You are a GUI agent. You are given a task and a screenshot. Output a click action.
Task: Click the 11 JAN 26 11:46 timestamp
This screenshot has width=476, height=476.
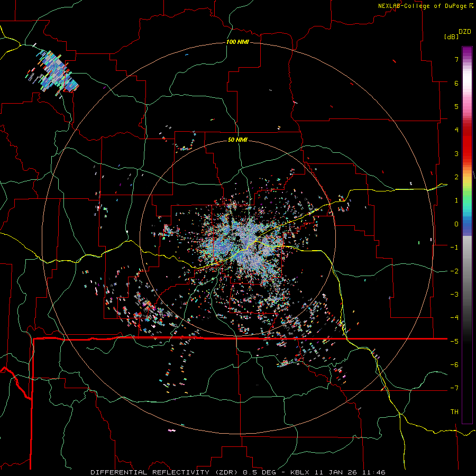coord(350,472)
